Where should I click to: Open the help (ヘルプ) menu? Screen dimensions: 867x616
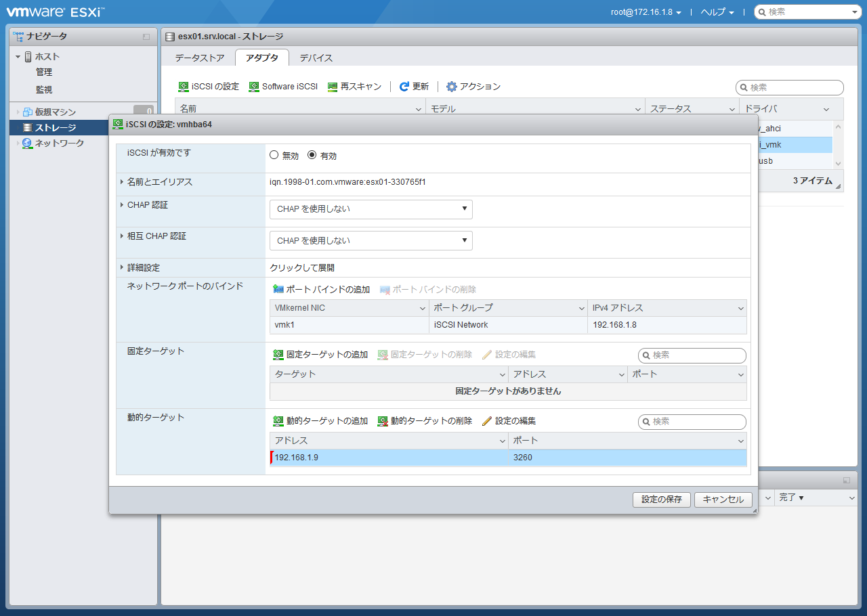(717, 12)
